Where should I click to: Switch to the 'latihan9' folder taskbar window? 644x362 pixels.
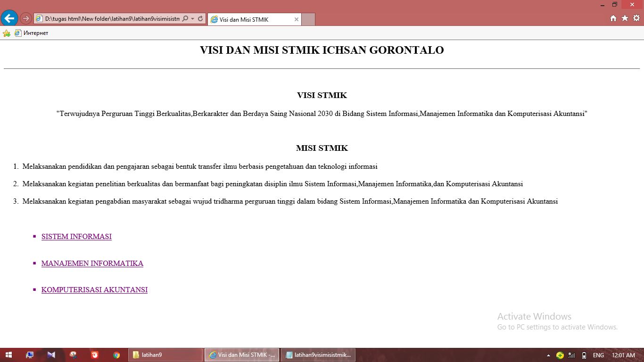(165, 355)
